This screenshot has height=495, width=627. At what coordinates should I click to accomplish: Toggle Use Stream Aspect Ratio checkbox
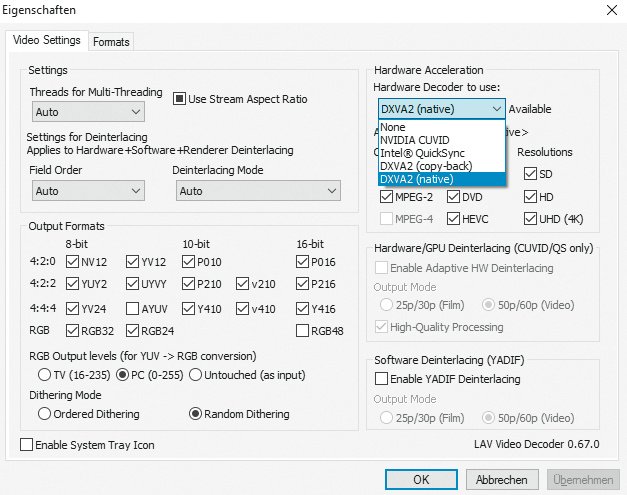[180, 99]
